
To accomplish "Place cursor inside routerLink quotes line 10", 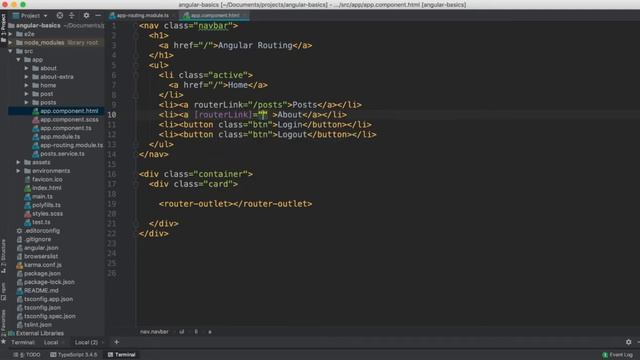I will pos(264,115).
